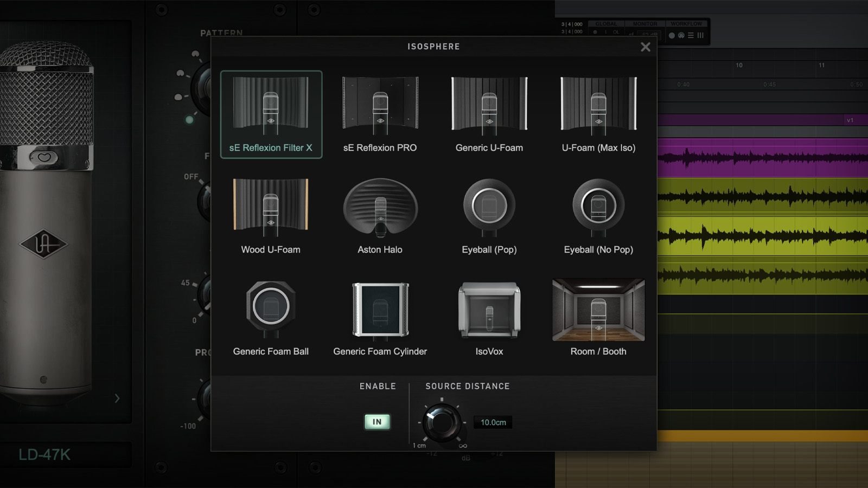This screenshot has width=868, height=488.
Task: Click the Workflow record circle icon
Action: coord(672,35)
